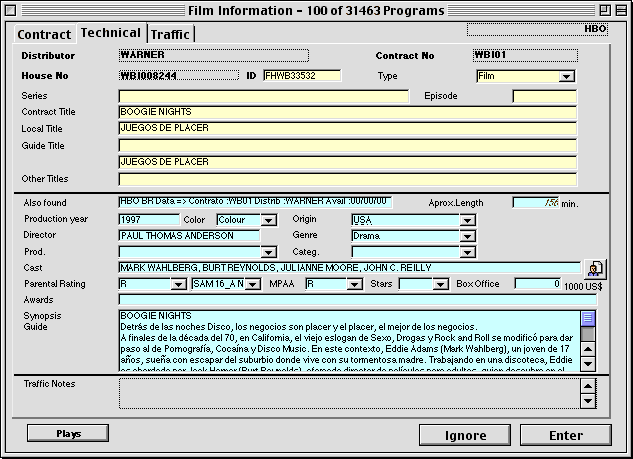
Task: Click the Traffic Notes scroll down arrow
Action: point(588,401)
